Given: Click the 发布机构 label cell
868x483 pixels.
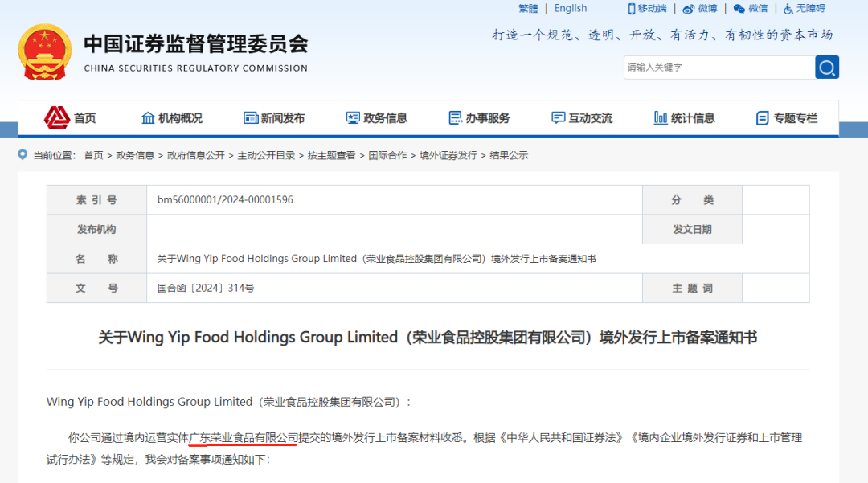Looking at the screenshot, I should coord(97,229).
